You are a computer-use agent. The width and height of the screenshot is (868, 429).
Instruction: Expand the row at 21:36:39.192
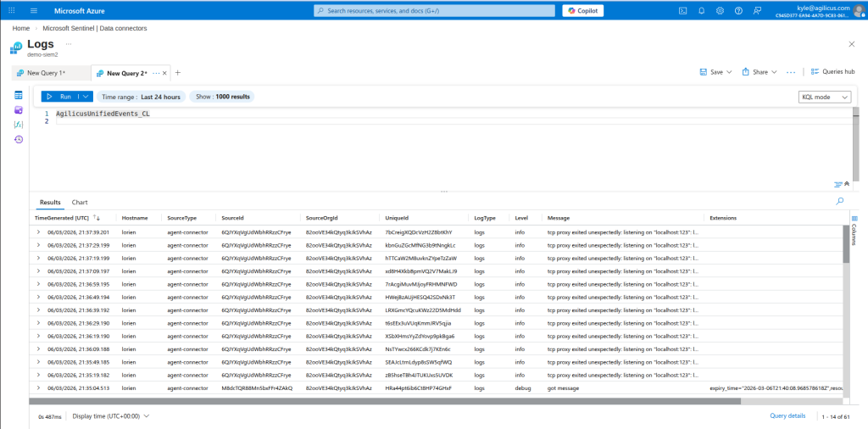39,310
